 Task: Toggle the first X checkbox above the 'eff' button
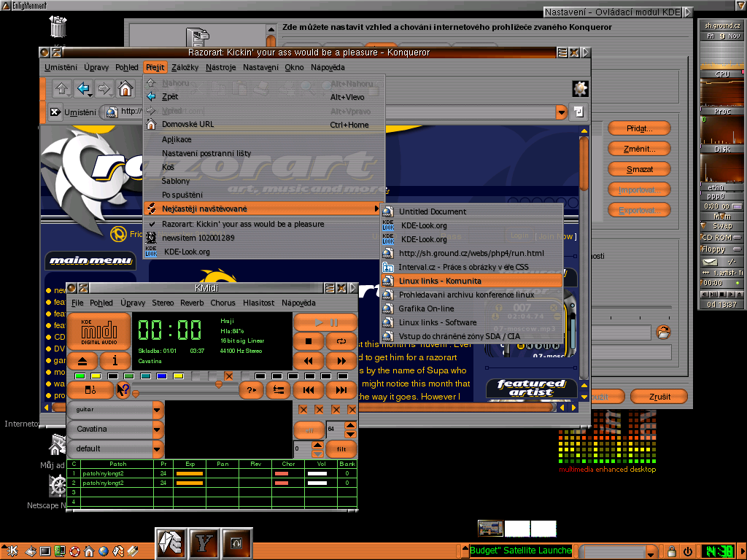pyautogui.click(x=303, y=410)
